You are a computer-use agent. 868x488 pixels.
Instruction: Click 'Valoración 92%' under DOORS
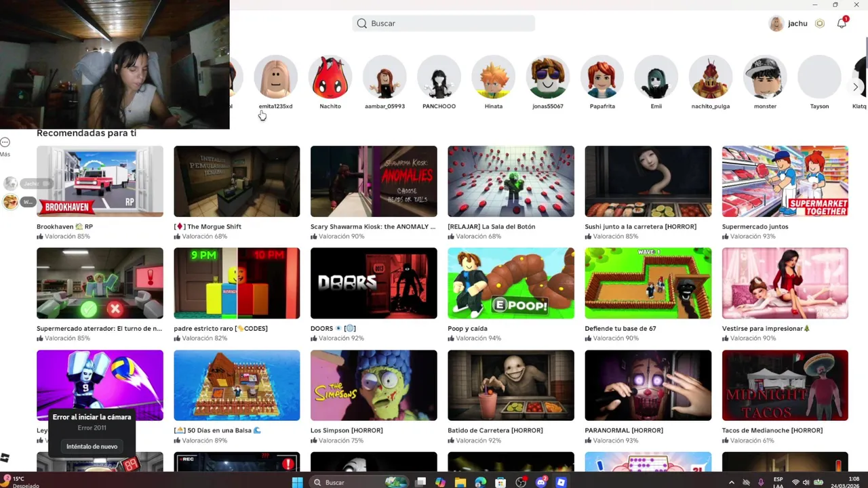point(341,338)
